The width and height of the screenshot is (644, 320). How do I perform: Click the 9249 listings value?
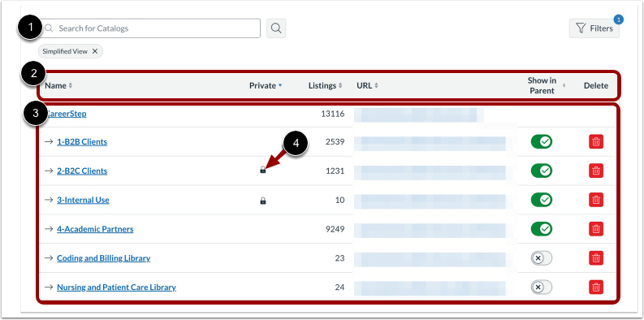click(x=335, y=229)
